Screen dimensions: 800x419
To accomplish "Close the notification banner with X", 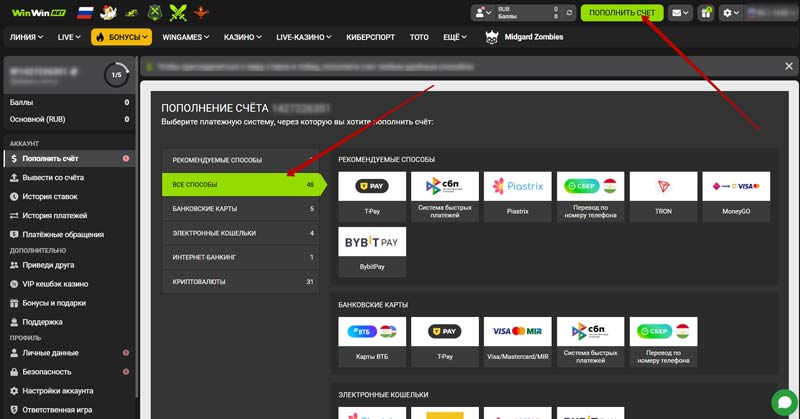I will [x=787, y=67].
